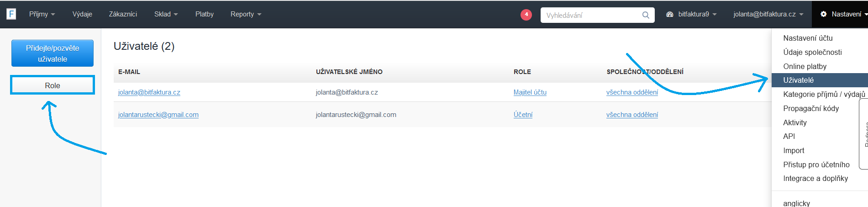Select Údaje společnosti from settings menu
This screenshot has width=868, height=207.
tap(812, 52)
